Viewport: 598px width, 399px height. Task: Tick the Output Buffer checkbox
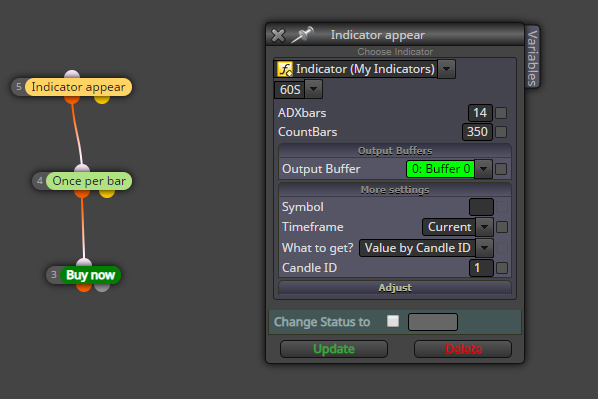click(501, 169)
